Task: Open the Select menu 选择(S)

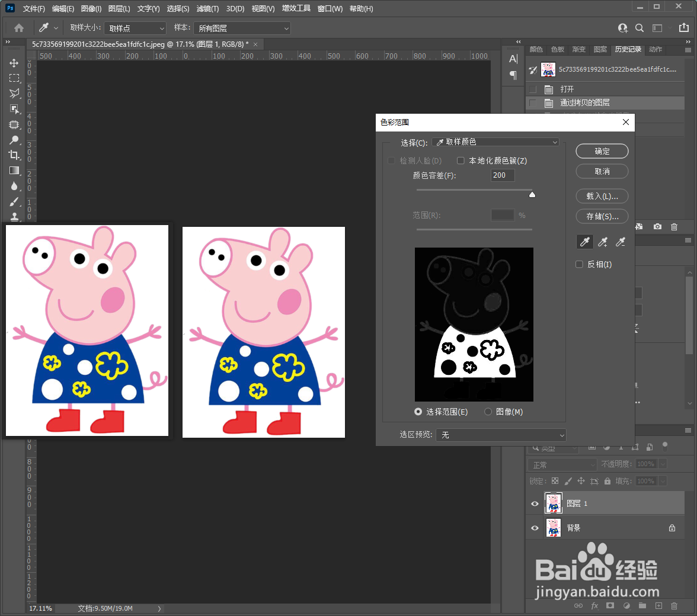Action: coord(178,8)
